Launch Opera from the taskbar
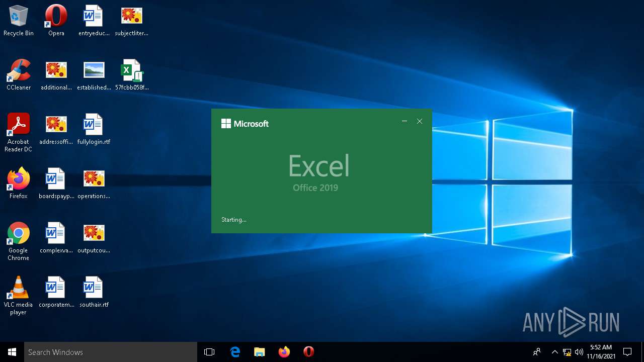The width and height of the screenshot is (644, 362). click(x=309, y=352)
